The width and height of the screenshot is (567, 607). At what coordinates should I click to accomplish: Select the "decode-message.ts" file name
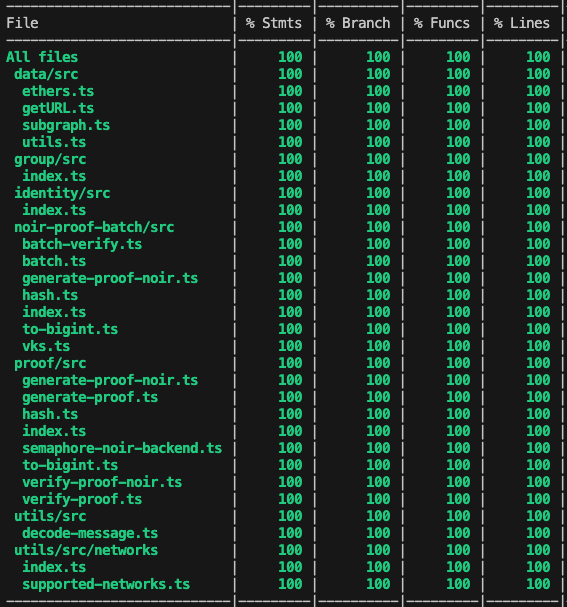(90, 533)
